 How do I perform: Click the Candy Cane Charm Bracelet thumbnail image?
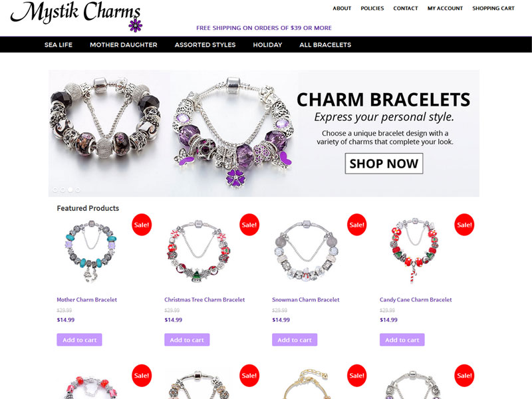pos(414,251)
